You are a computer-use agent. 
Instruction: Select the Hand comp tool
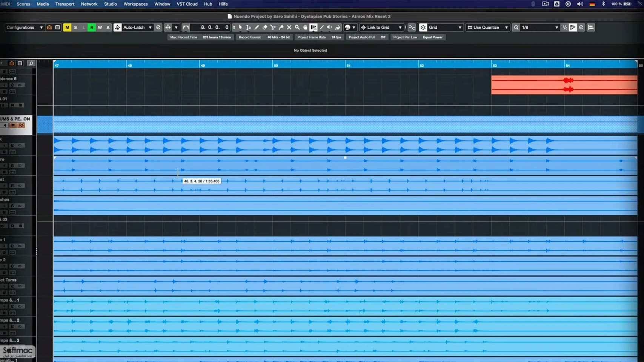pyautogui.click(x=305, y=28)
